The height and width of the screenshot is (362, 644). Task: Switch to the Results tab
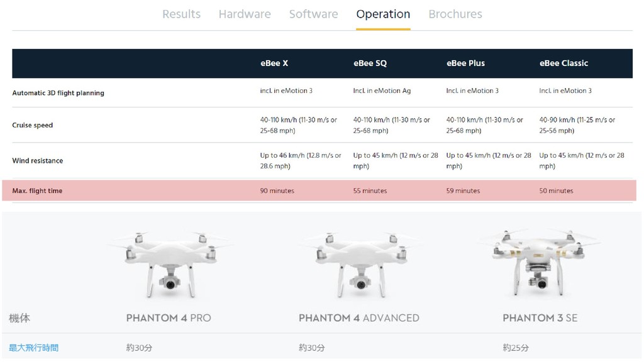[181, 14]
